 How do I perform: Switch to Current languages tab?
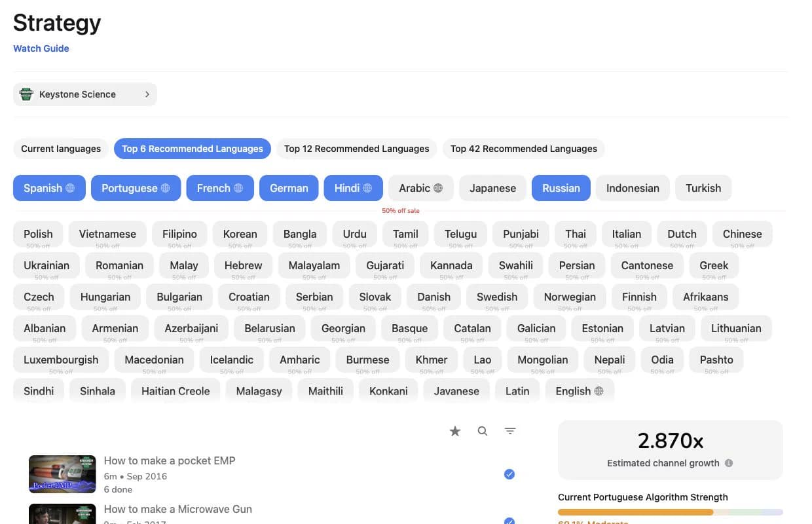coord(61,149)
